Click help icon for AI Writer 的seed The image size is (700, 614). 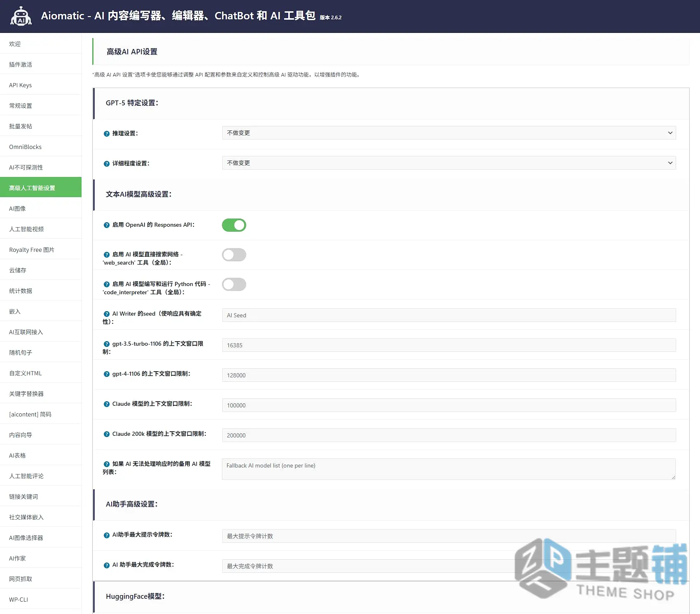(107, 314)
